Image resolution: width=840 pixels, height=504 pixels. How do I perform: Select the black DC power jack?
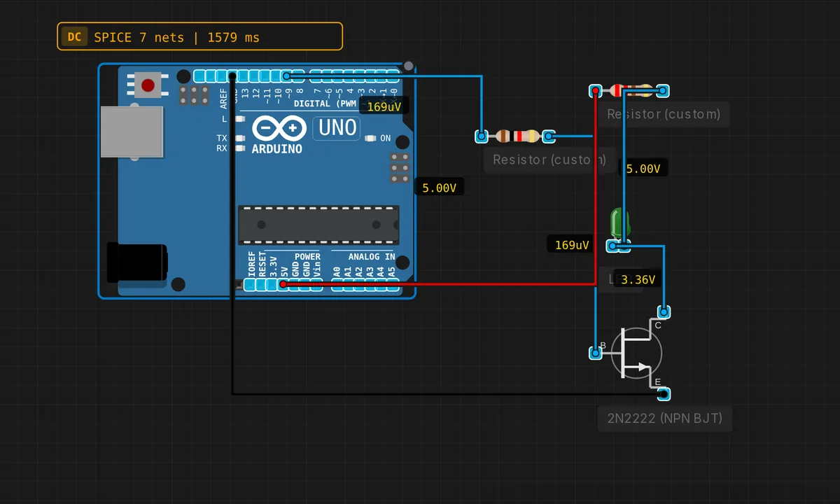coord(136,262)
